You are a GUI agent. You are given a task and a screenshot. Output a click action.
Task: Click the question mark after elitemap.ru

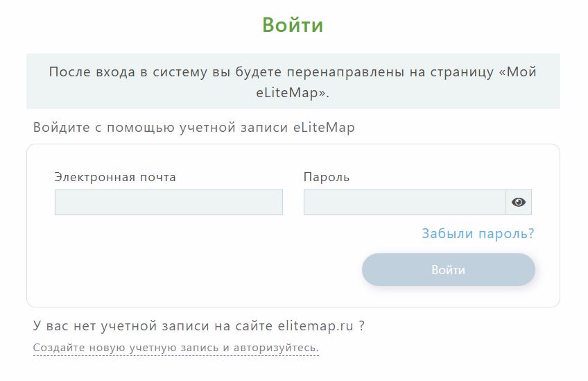[x=362, y=325]
